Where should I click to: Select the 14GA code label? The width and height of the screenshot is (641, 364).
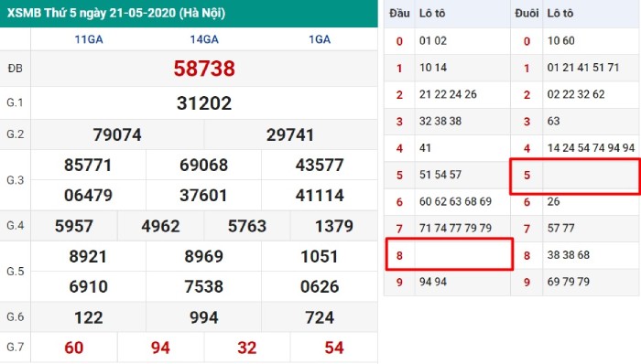click(x=204, y=39)
